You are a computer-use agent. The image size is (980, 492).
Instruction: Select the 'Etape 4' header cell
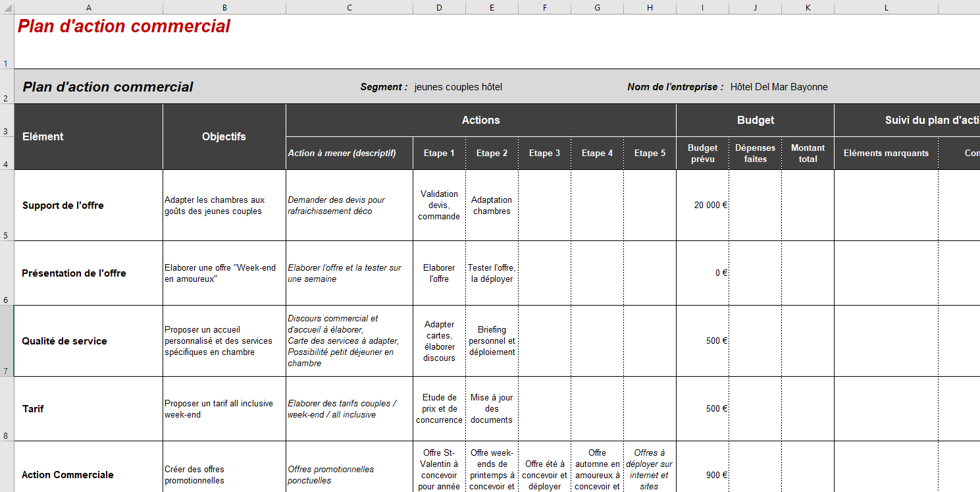597,153
